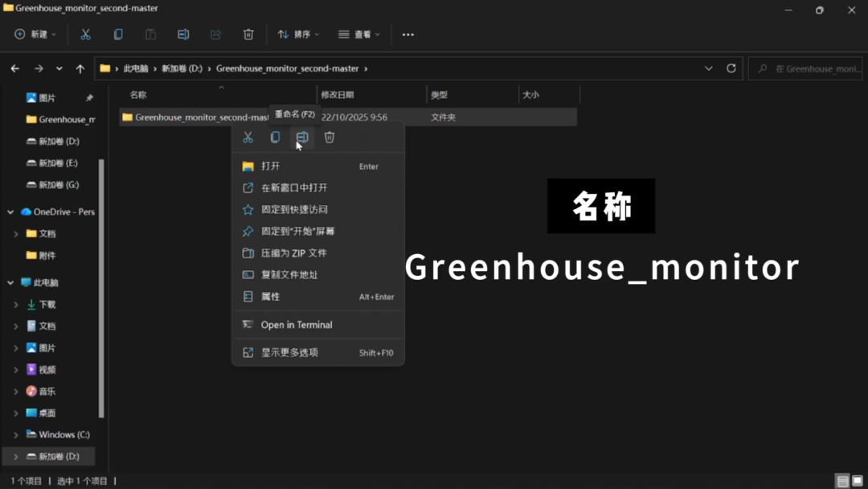Click the cut icon in context menu
Viewport: 868px width, 489px height.
pyautogui.click(x=248, y=138)
